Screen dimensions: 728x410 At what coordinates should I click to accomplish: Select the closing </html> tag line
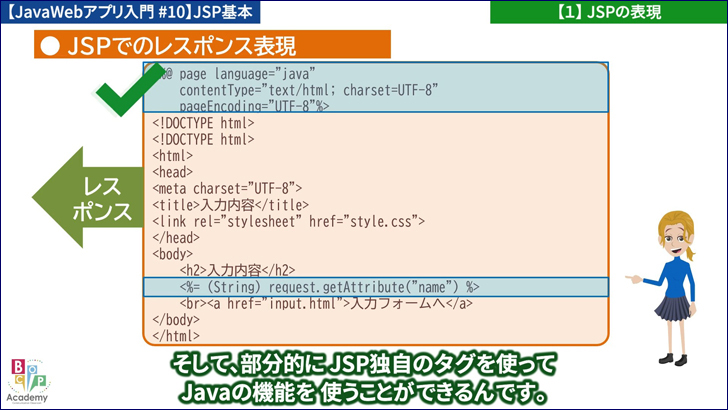coord(176,335)
